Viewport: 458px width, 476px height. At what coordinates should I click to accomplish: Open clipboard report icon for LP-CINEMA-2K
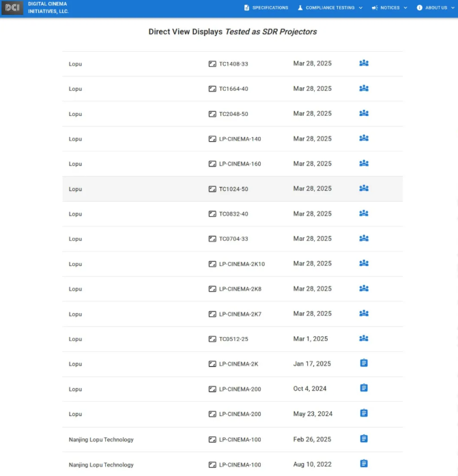point(364,363)
